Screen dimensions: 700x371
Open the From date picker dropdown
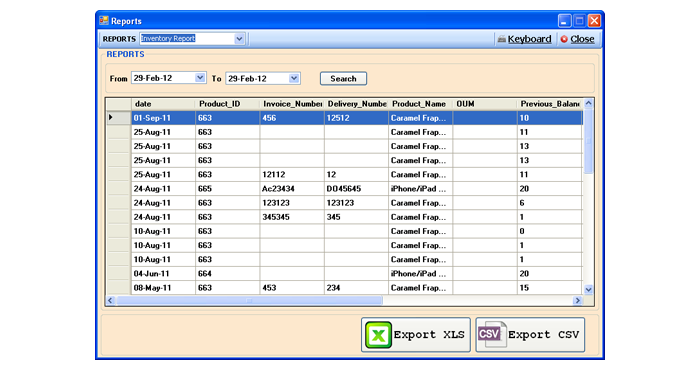(x=200, y=78)
